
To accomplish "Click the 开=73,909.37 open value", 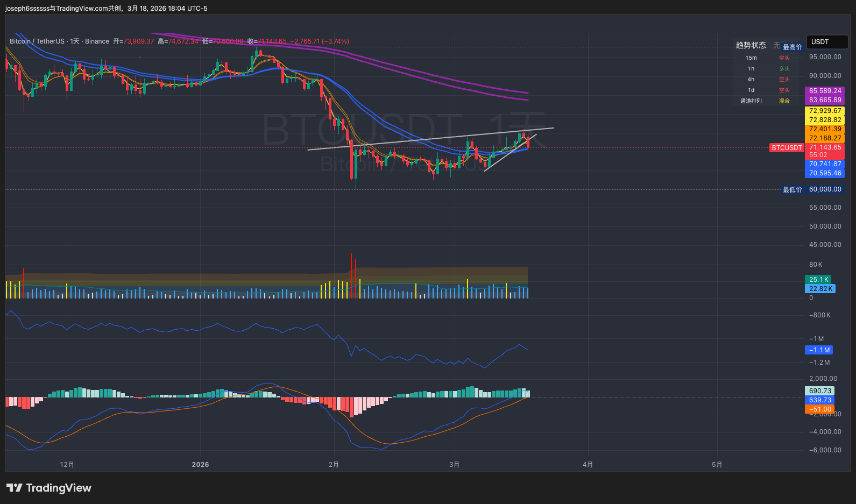I will click(133, 41).
